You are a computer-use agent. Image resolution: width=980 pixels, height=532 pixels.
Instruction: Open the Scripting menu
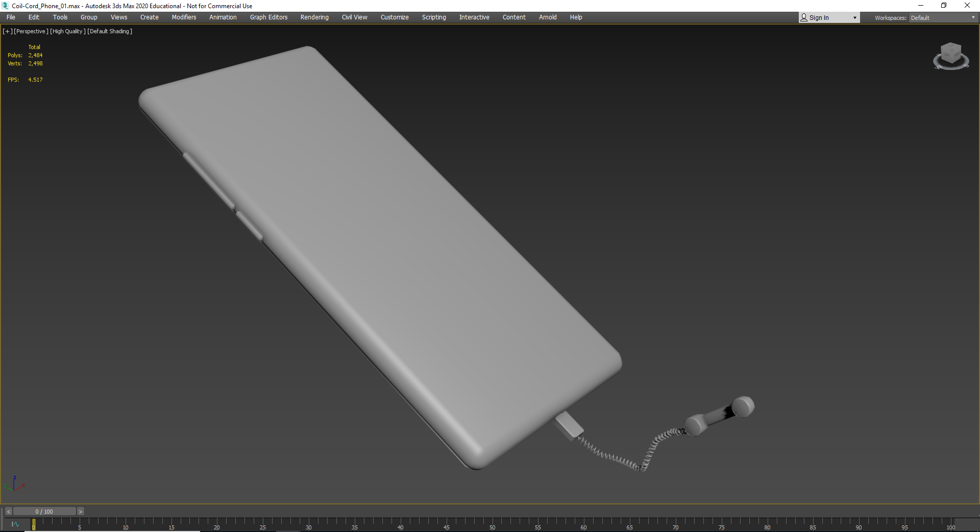434,17
